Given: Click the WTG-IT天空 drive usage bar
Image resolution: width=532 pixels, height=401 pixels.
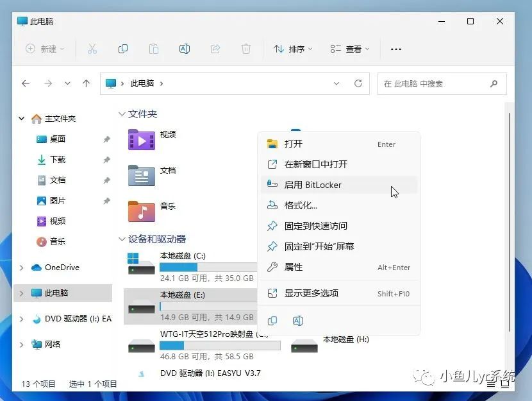Looking at the screenshot, I should (x=220, y=346).
